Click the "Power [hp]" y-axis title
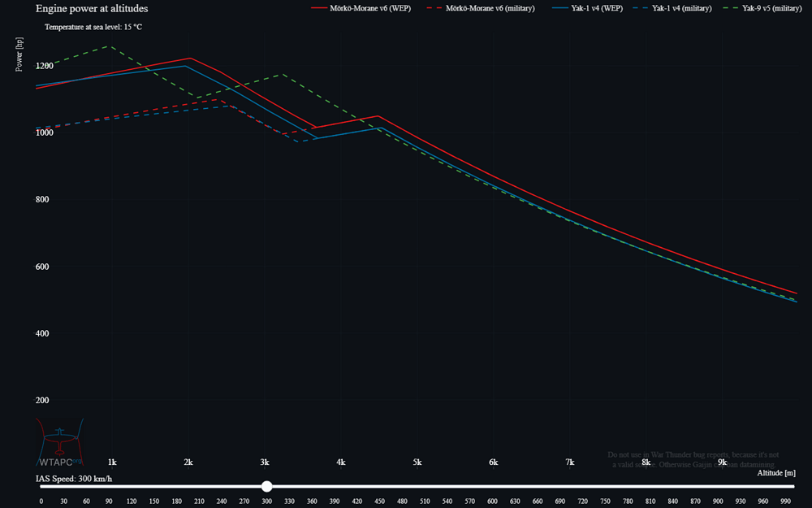This screenshot has width=812, height=508. [x=19, y=54]
